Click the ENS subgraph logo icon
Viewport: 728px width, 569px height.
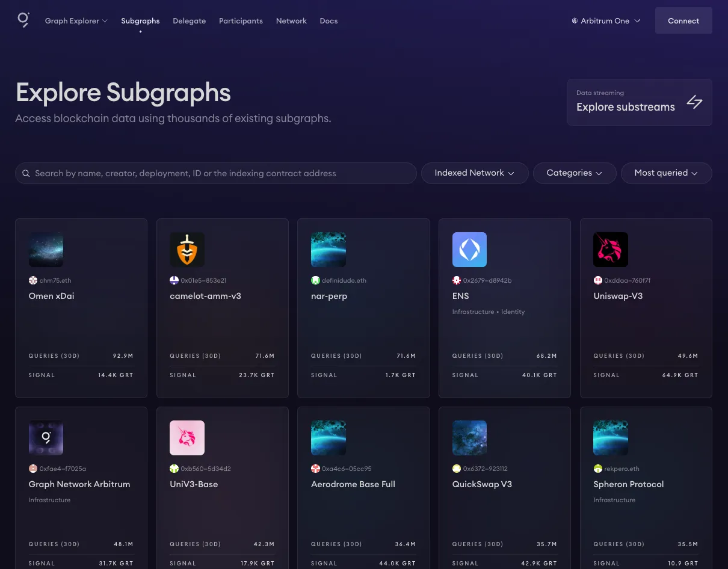coord(469,250)
